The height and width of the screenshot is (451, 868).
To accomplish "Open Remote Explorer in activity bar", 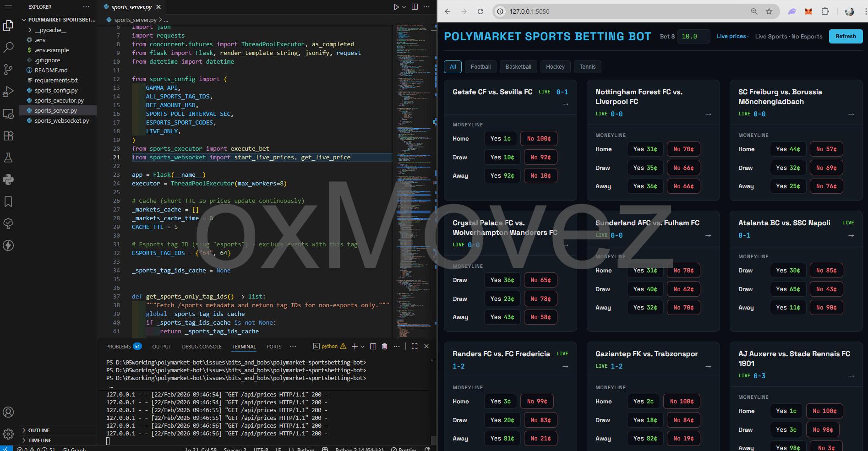I will [x=8, y=114].
